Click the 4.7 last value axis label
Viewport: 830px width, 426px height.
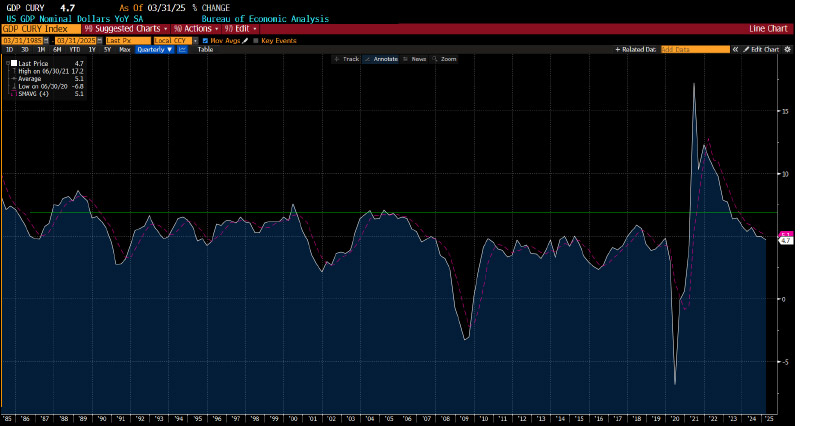(x=785, y=240)
